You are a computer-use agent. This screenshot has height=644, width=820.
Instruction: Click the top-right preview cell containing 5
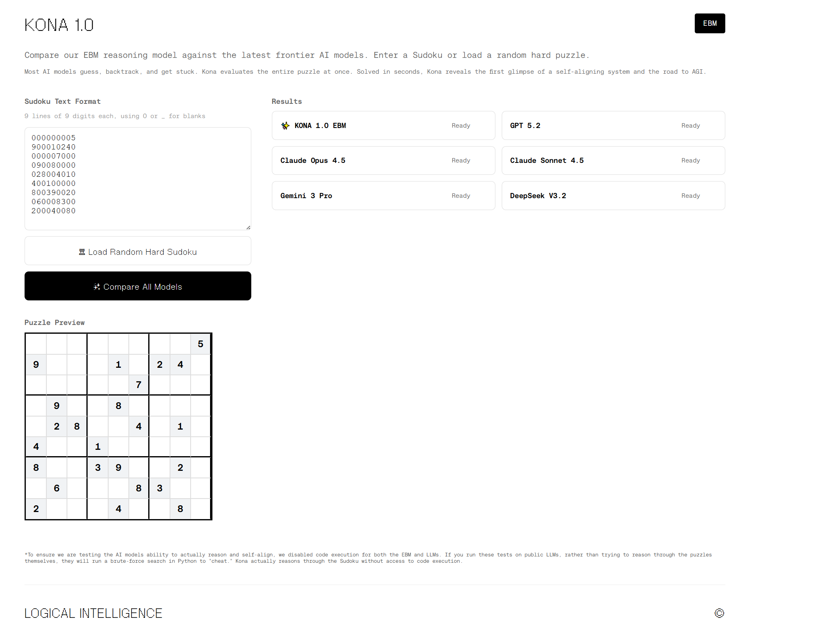[x=201, y=344]
